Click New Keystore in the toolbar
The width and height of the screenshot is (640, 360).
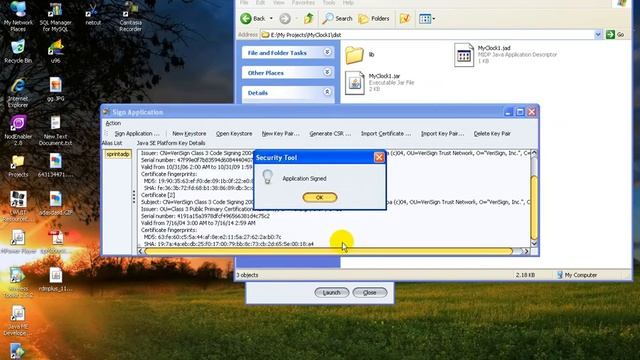coord(189,133)
